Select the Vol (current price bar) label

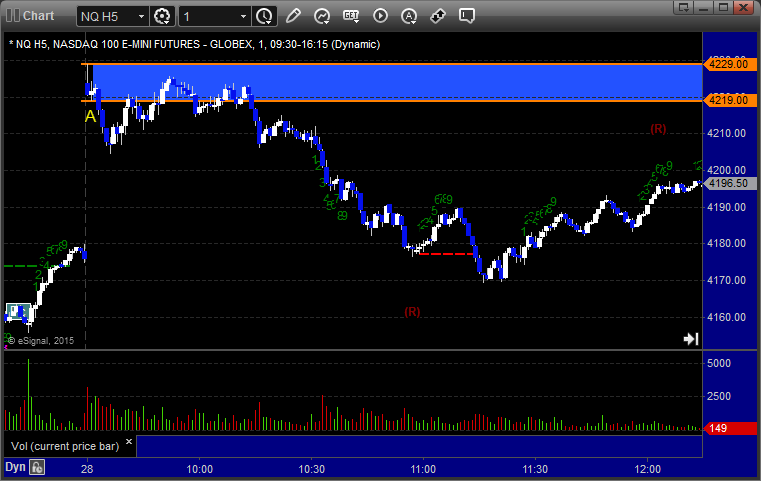[65, 446]
